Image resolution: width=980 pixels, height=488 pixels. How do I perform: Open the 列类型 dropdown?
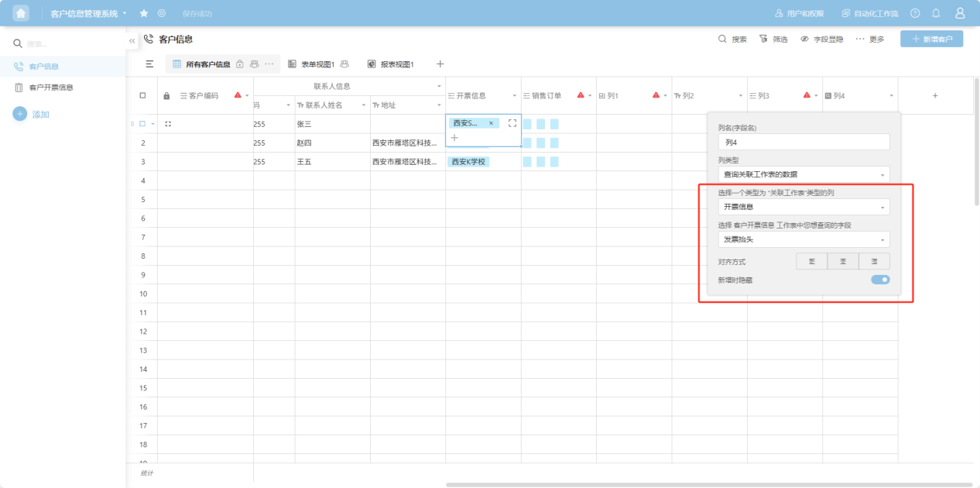(804, 175)
